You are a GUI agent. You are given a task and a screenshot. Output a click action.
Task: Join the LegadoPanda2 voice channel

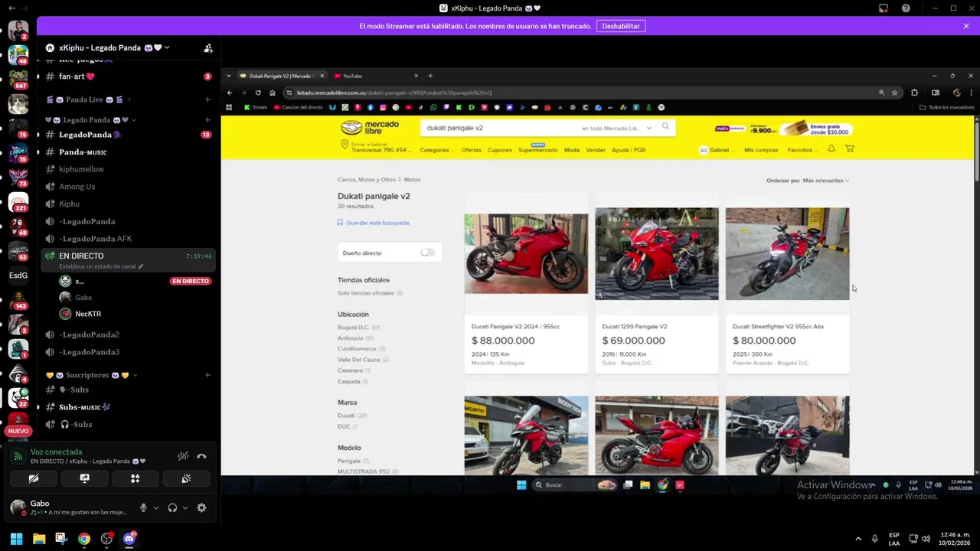coord(128,334)
